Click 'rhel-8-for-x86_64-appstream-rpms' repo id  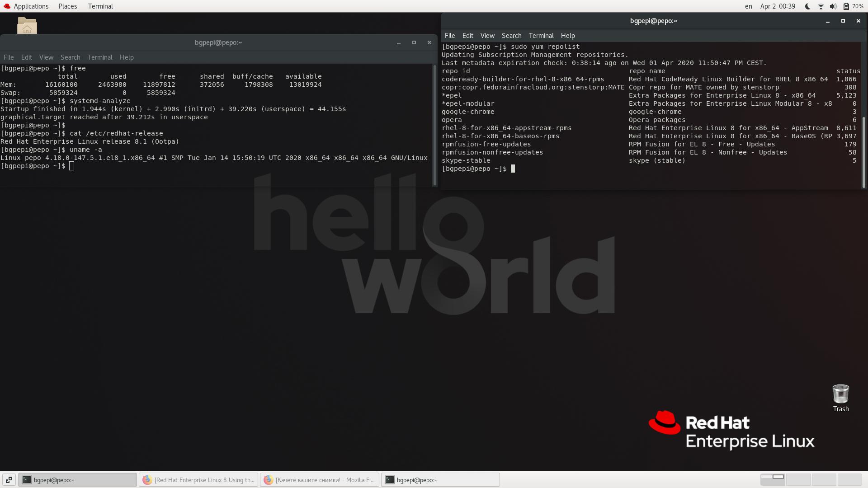coord(506,128)
